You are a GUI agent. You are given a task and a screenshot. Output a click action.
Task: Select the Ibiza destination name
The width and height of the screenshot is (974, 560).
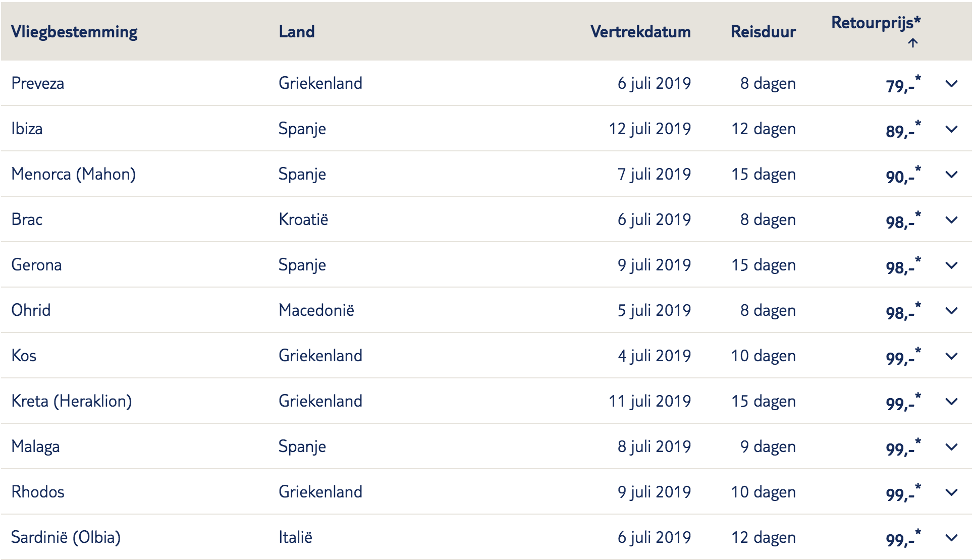tap(27, 129)
